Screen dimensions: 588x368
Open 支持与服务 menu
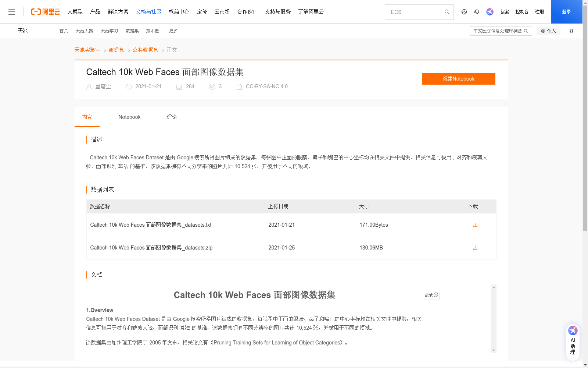tap(278, 12)
